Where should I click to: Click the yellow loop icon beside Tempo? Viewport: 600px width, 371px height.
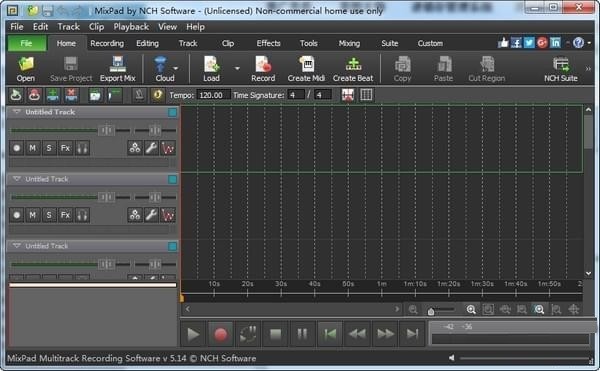pos(157,95)
